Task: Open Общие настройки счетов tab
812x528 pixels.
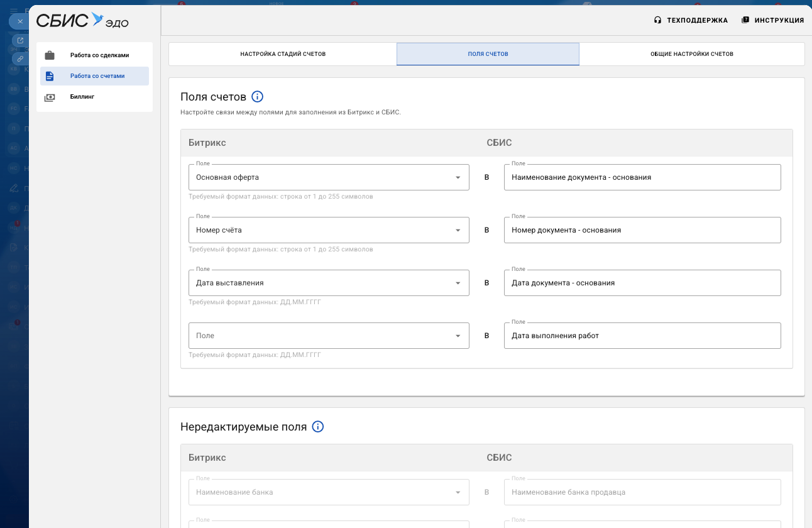Action: 691,54
